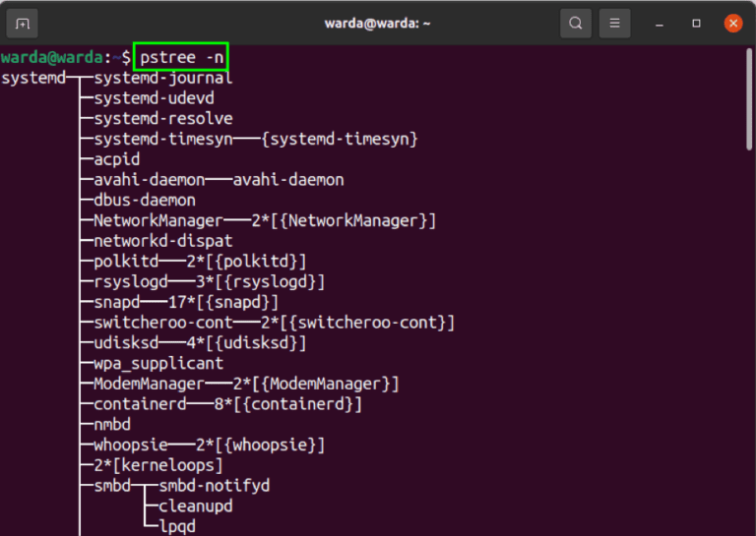
Task: Click 2*[{ModemManager}] threads entry
Action: point(316,384)
